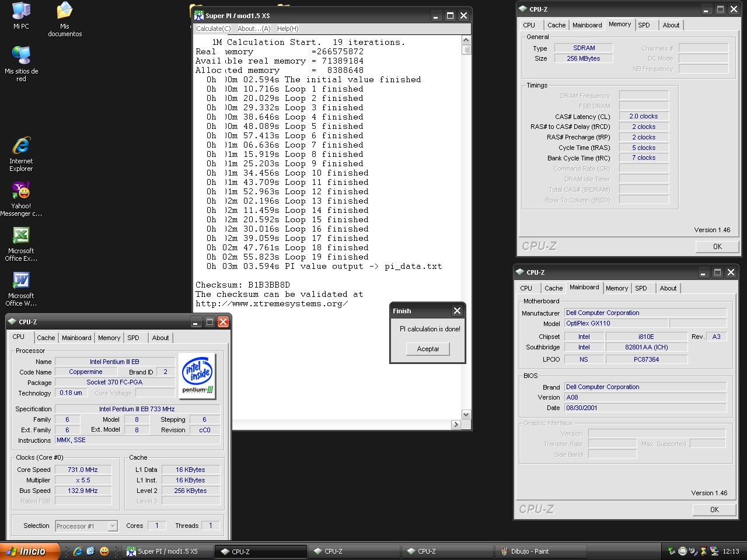Click Aceptar in the Finish dialog

428,349
